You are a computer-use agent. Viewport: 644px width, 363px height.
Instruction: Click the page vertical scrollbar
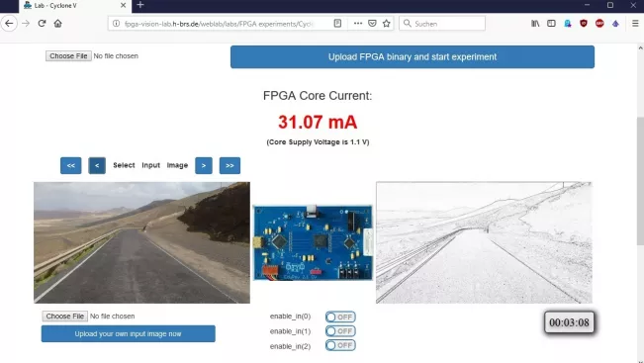pyautogui.click(x=640, y=181)
